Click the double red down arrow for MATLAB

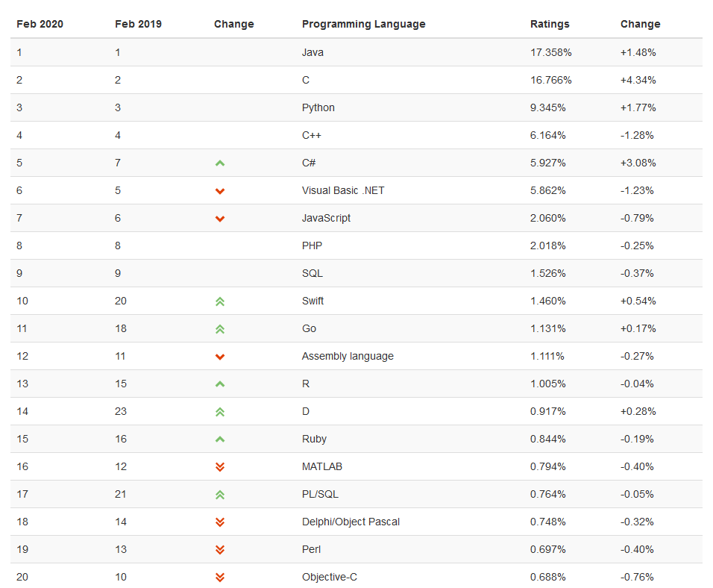coord(220,467)
